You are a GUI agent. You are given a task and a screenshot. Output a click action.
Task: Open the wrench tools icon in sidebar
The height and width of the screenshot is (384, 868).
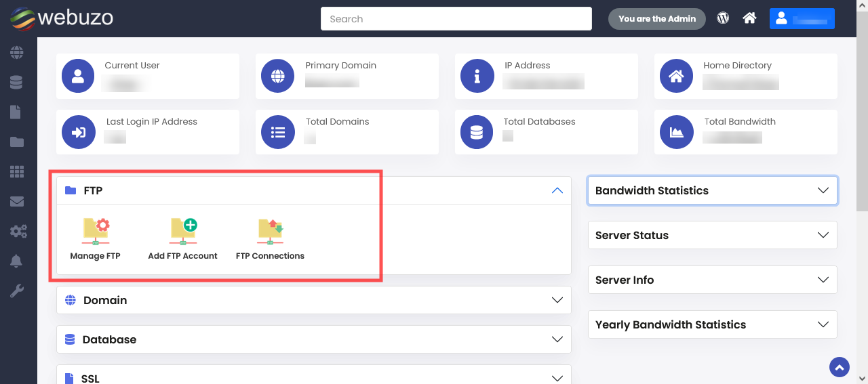17,291
